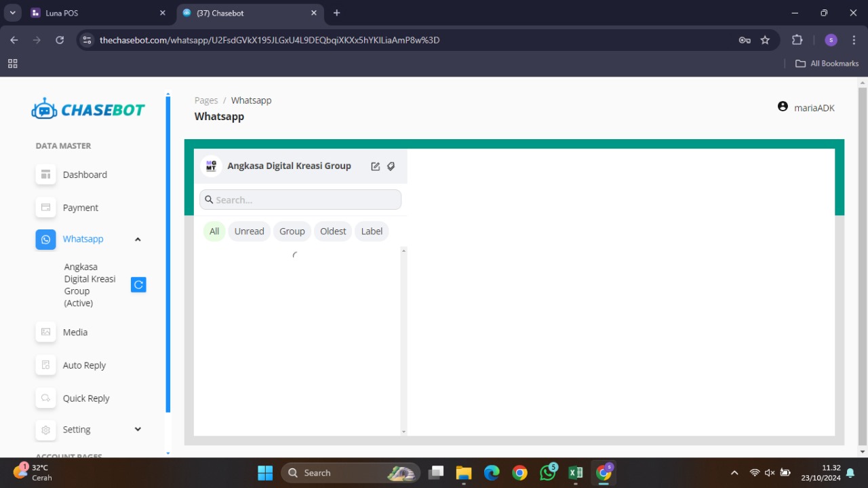Open the Dashboard sidebar icon

tap(46, 174)
